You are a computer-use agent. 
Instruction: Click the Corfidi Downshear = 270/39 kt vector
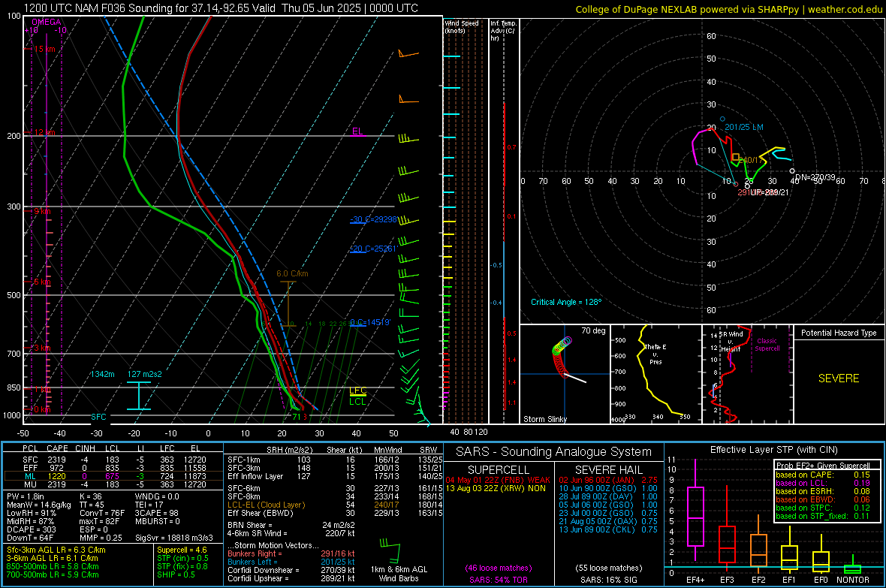291,570
